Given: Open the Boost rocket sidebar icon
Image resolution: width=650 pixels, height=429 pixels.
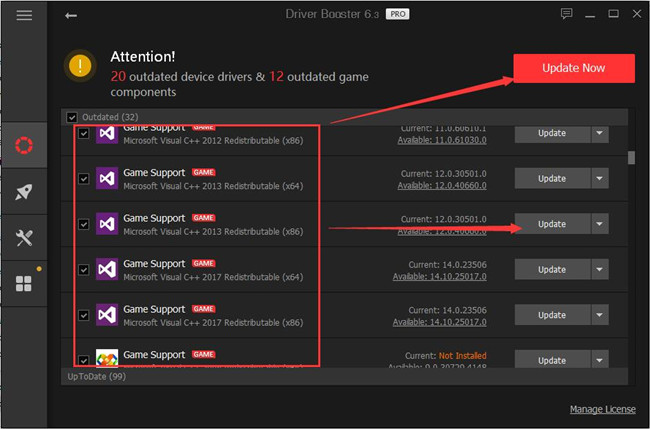Looking at the screenshot, I should pyautogui.click(x=24, y=191).
